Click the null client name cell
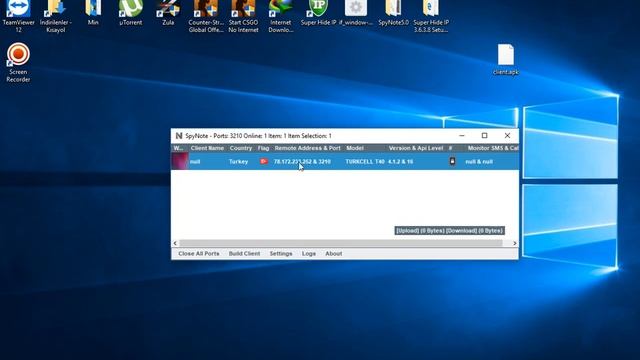Screen dimensions: 640x360 [x=195, y=162]
